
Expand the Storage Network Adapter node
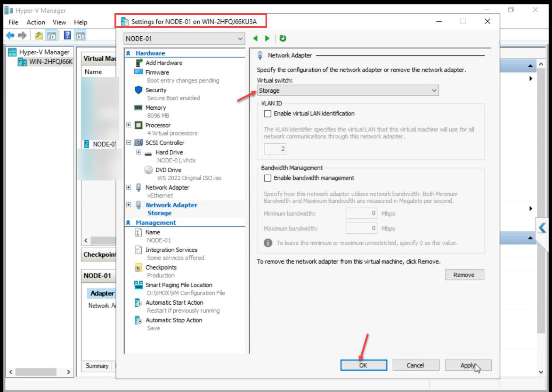[x=129, y=205]
